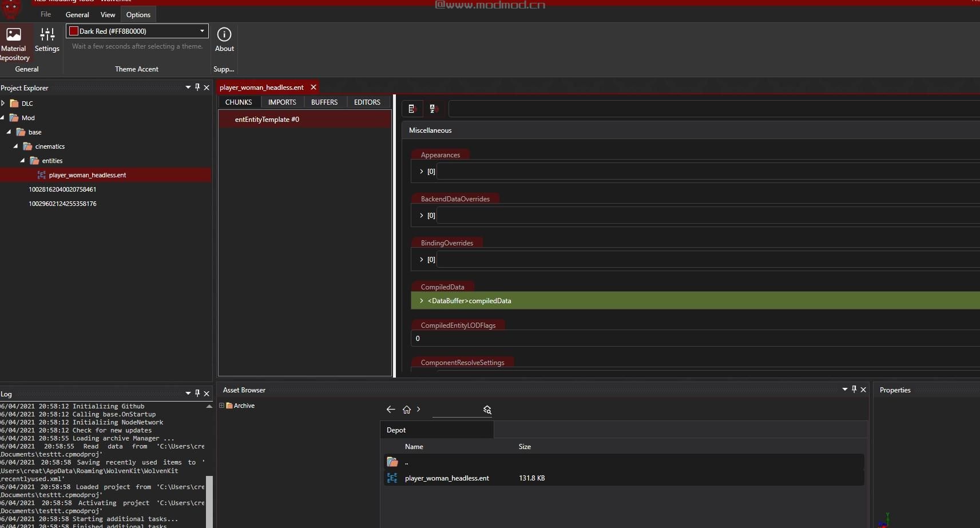Select the Archive folder
980x528 pixels.
pyautogui.click(x=240, y=406)
